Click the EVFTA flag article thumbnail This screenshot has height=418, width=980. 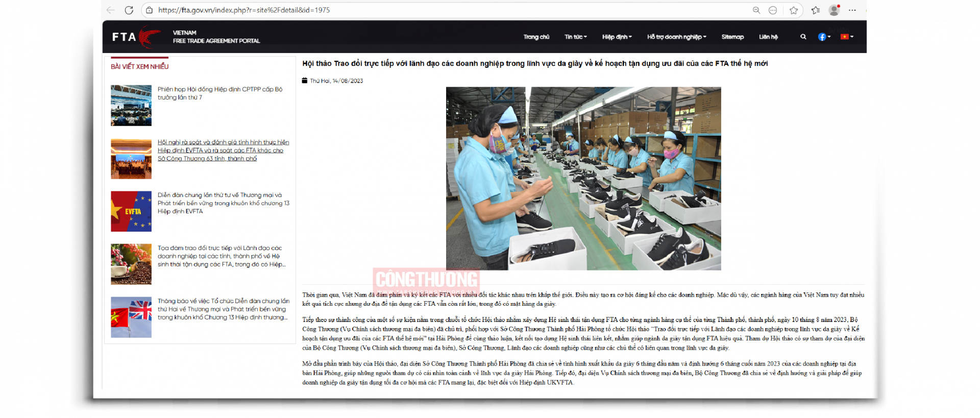[x=131, y=211]
